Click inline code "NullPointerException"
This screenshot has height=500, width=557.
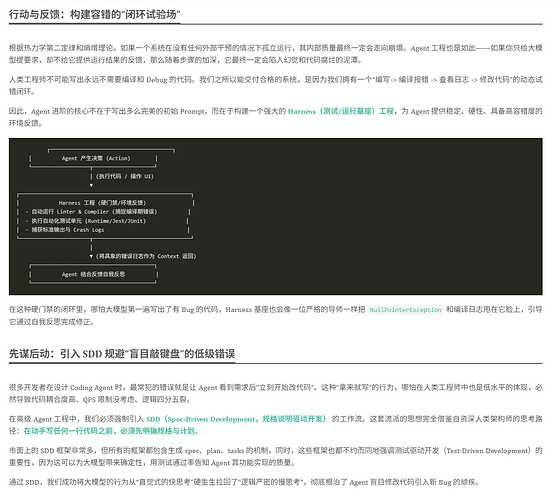pos(406,310)
